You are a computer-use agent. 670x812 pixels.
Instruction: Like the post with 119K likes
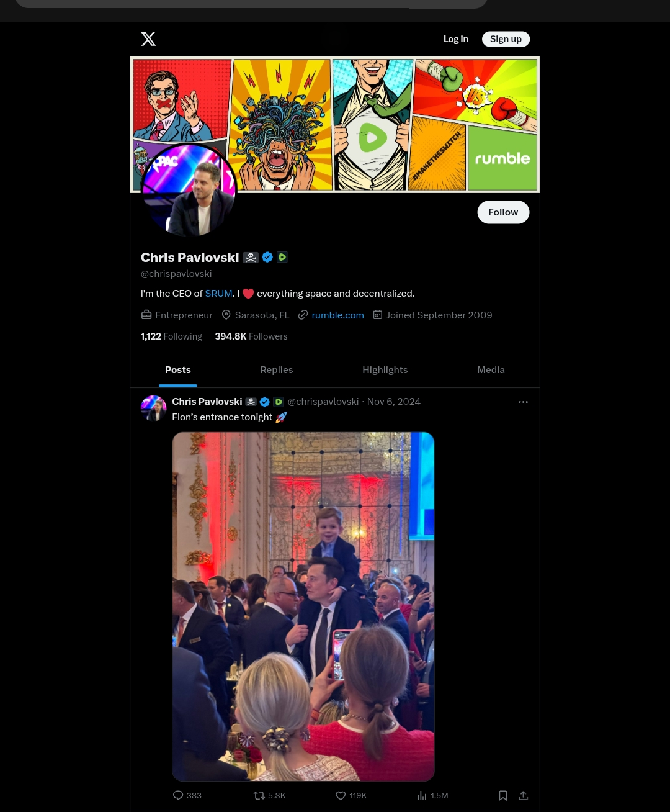click(x=351, y=795)
